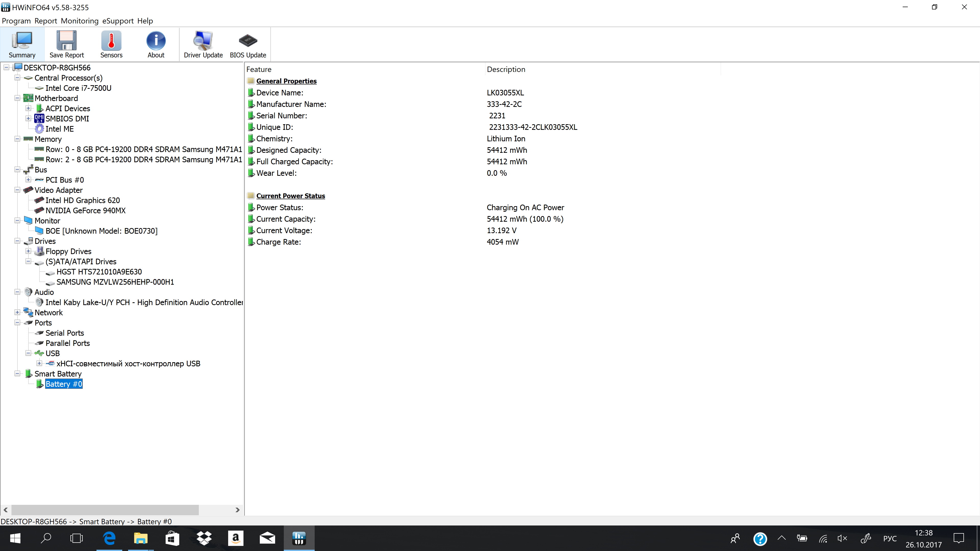980x551 pixels.
Task: Open Windows taskbar search
Action: click(46, 538)
